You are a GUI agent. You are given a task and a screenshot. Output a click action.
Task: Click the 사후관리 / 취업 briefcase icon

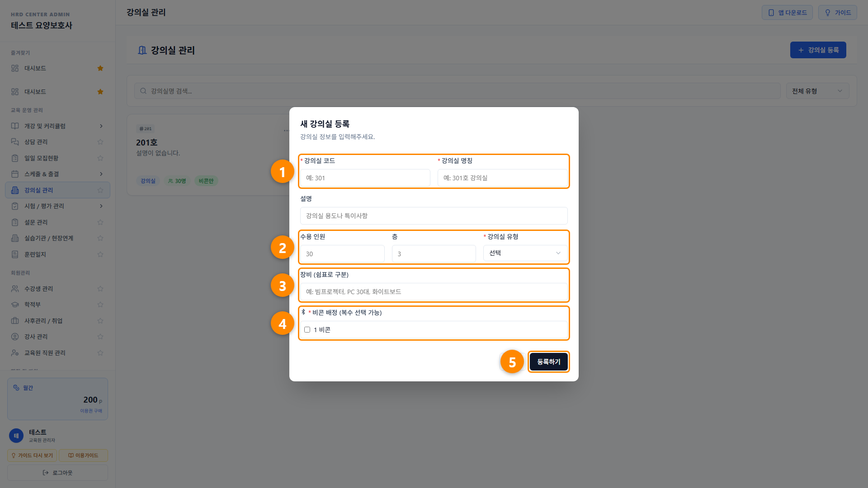[15, 321]
